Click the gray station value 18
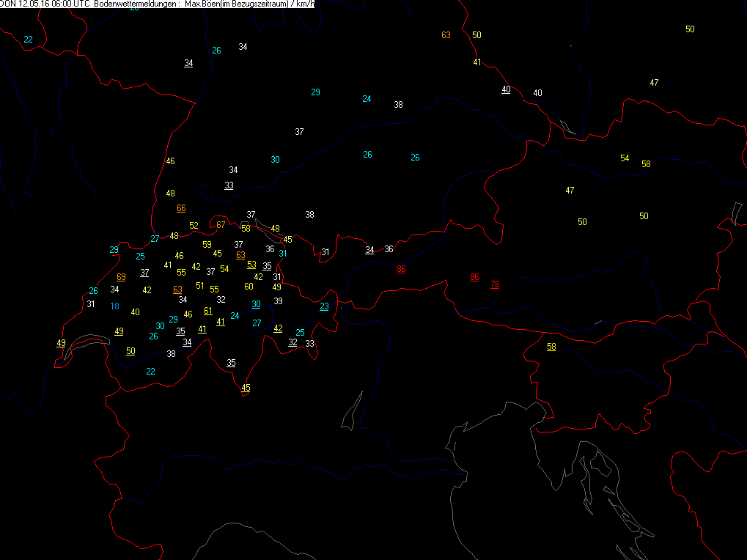 coord(114,306)
